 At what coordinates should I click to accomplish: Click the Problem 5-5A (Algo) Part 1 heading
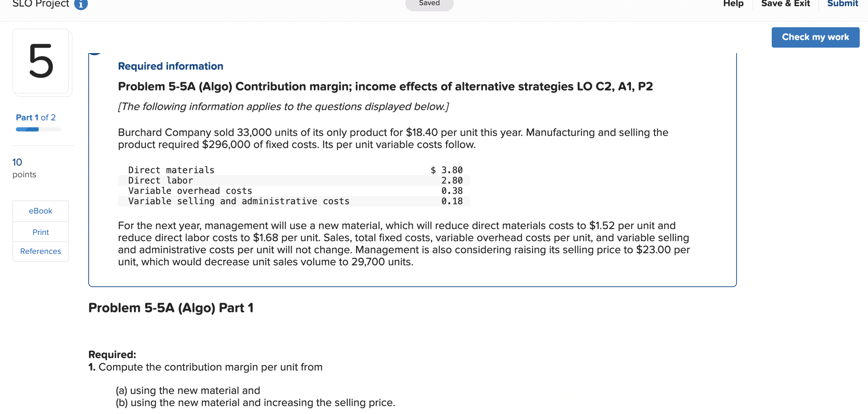click(x=171, y=307)
